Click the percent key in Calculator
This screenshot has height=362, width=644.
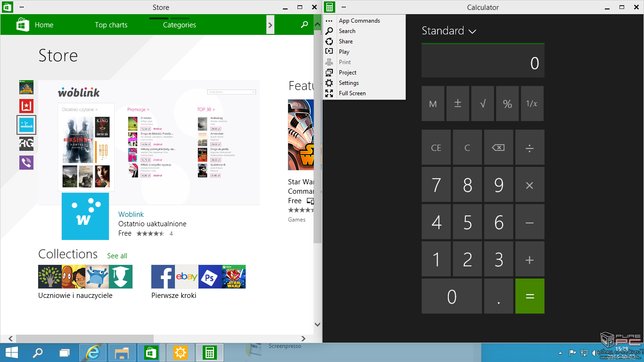[507, 104]
